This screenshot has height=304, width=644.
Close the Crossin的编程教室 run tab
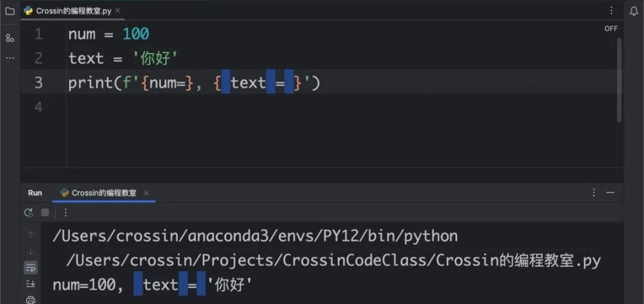[x=146, y=193]
